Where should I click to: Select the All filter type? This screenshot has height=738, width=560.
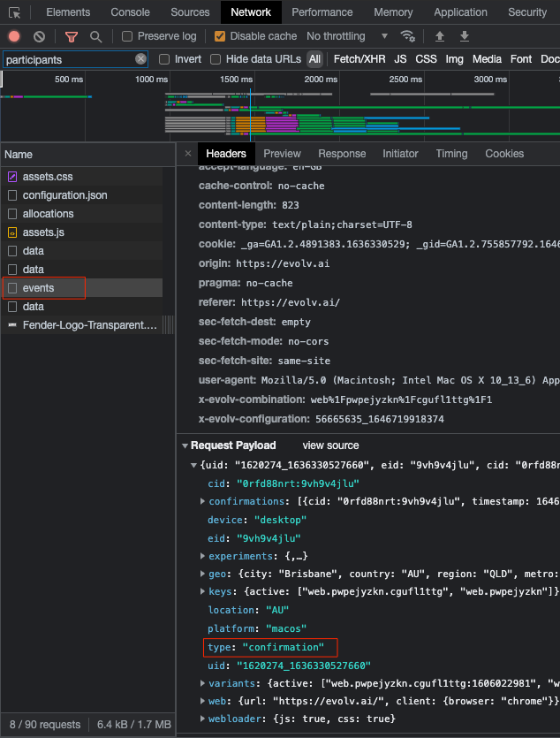pyautogui.click(x=314, y=59)
